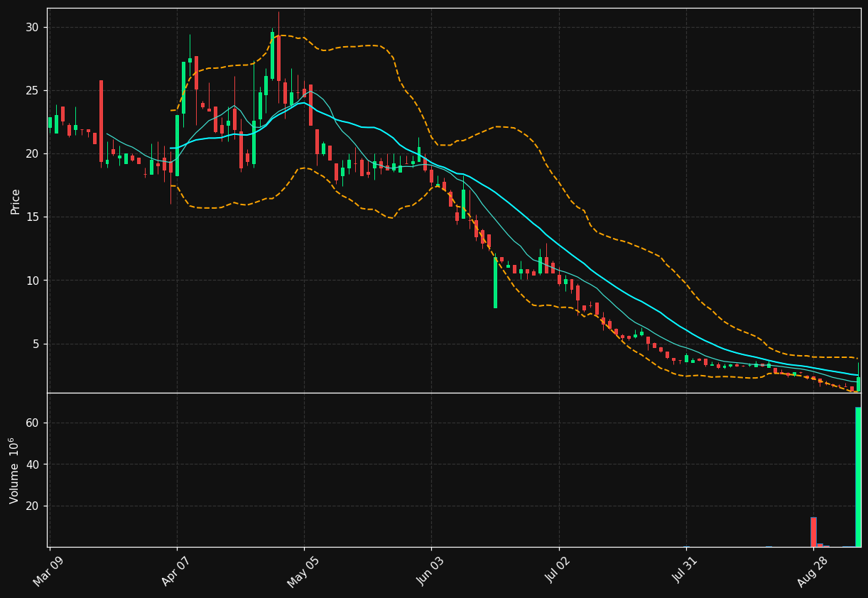The image size is (868, 598).
Task: Click the 25 price axis tick label
Action: (x=33, y=90)
